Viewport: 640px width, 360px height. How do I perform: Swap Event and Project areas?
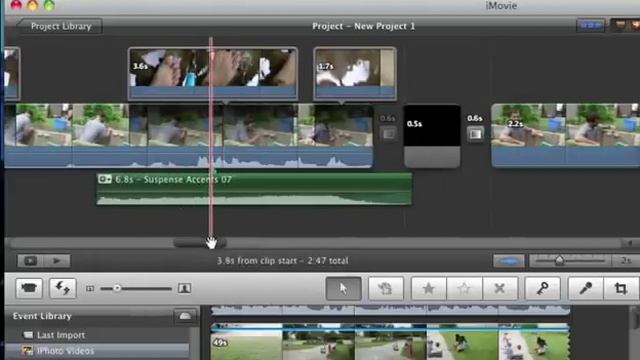[62, 288]
